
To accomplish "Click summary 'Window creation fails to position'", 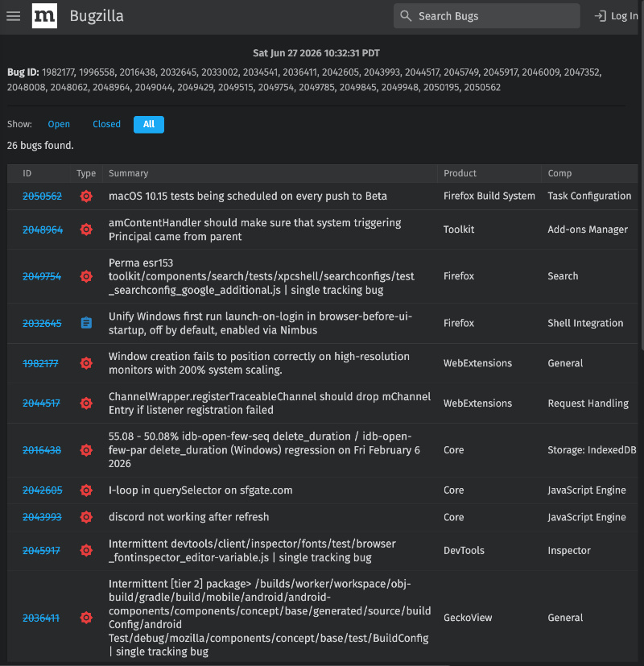I will [x=259, y=363].
